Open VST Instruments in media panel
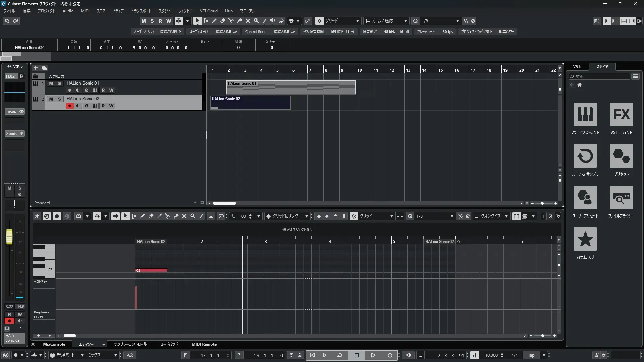This screenshot has height=362, width=644. [x=585, y=114]
